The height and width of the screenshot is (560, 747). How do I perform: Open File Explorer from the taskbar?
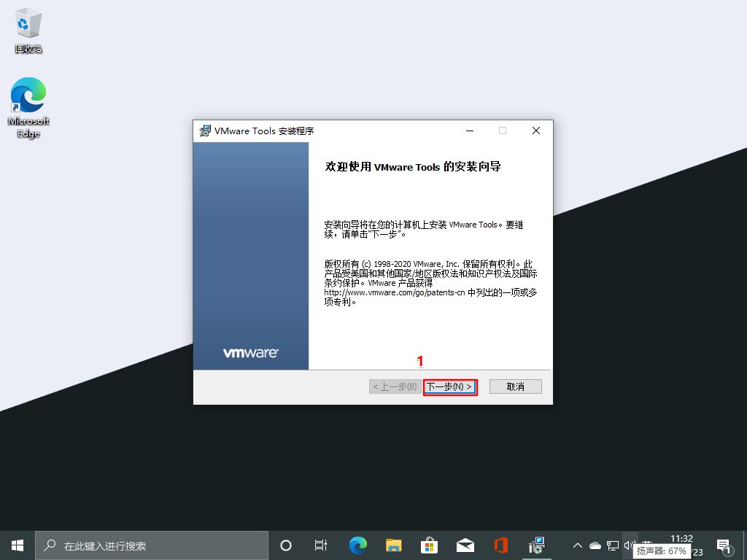pyautogui.click(x=393, y=545)
